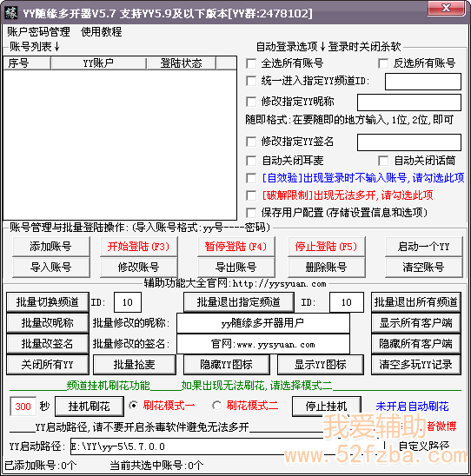Click 停止登陆(F5) button

pyautogui.click(x=327, y=247)
